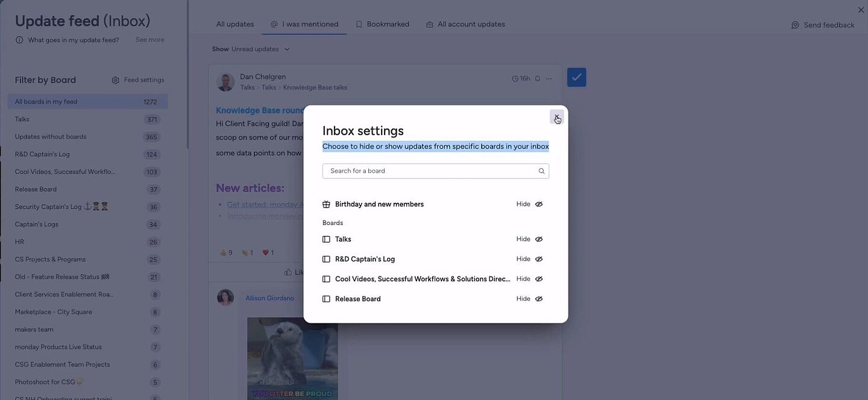Click the gift icon beside Birthday and new members

point(326,204)
